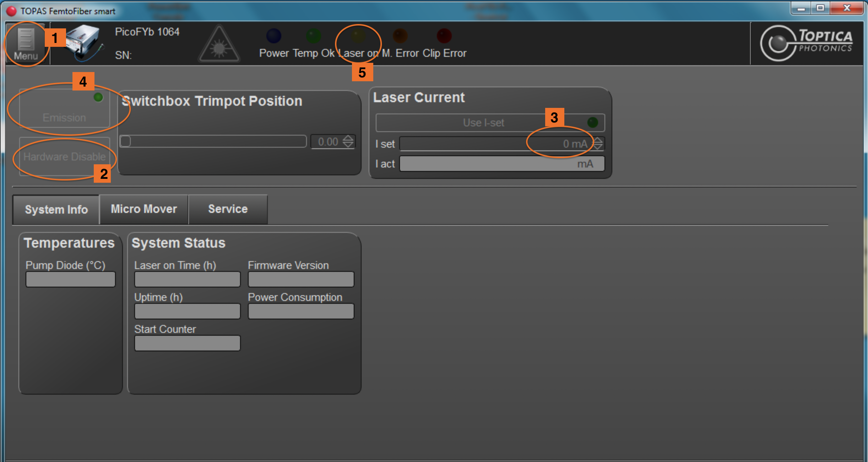Image resolution: width=868 pixels, height=462 pixels.
Task: Click the Laser Current panel heading
Action: click(x=419, y=98)
